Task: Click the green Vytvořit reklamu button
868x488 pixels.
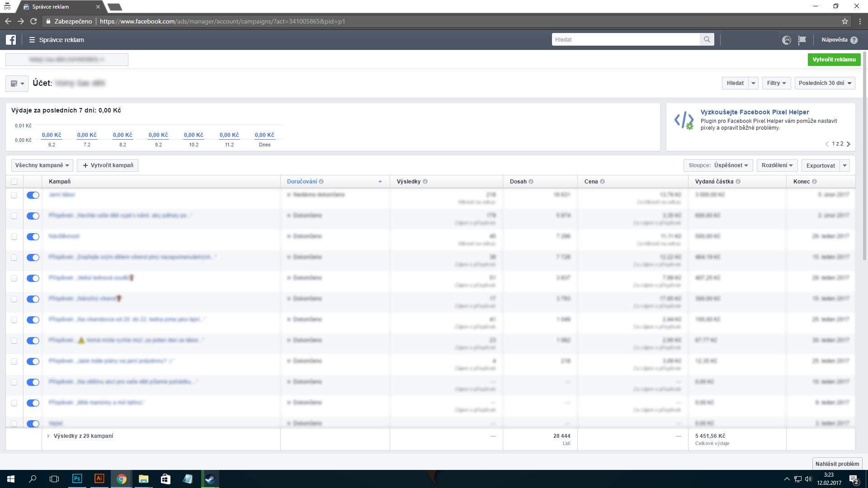Action: pos(834,60)
